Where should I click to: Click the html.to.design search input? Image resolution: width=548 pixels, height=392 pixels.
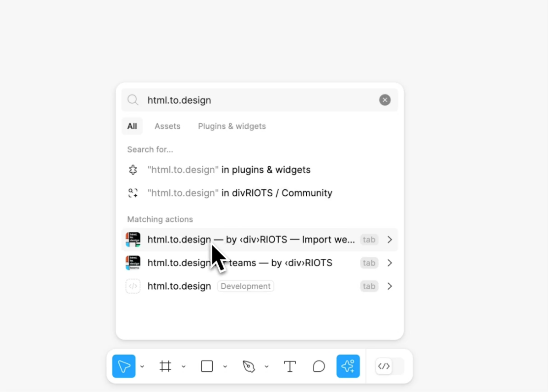259,100
